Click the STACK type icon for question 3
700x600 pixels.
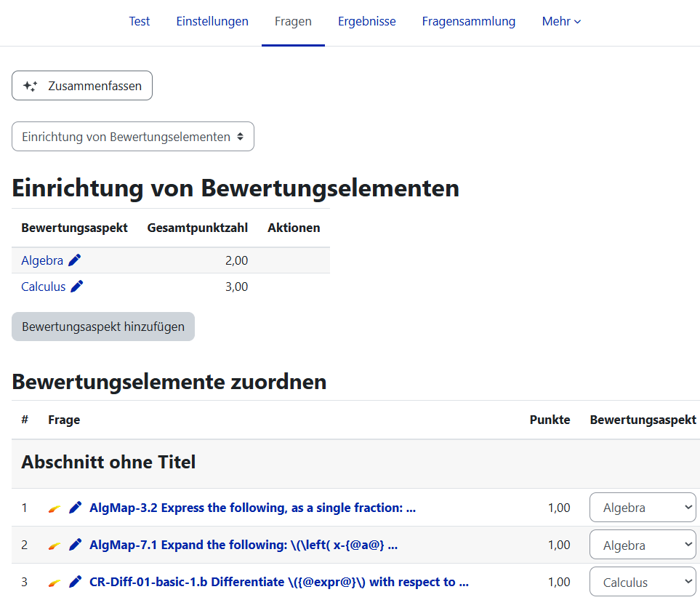55,582
